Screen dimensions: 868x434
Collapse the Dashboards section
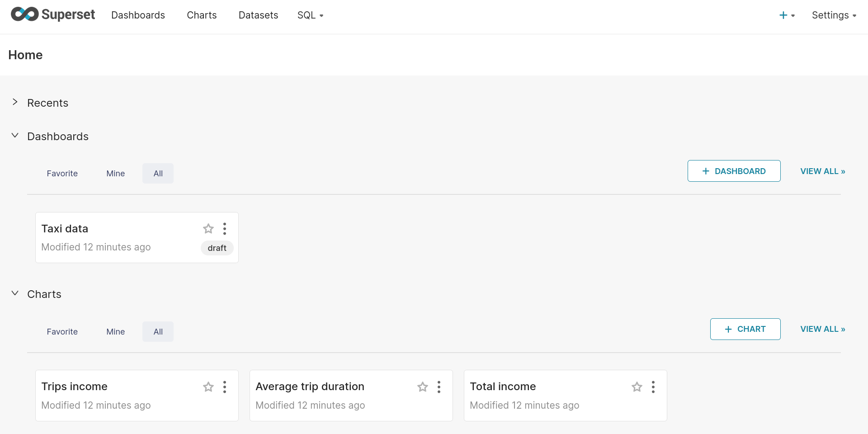pos(15,136)
